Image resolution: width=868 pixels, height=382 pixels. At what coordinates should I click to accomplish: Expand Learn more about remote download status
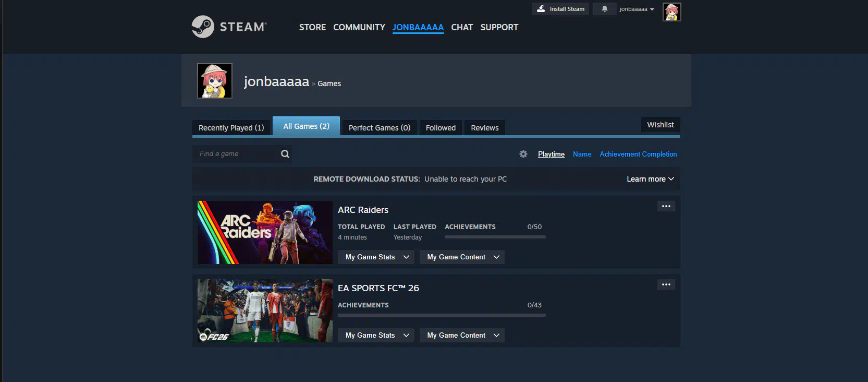(650, 179)
